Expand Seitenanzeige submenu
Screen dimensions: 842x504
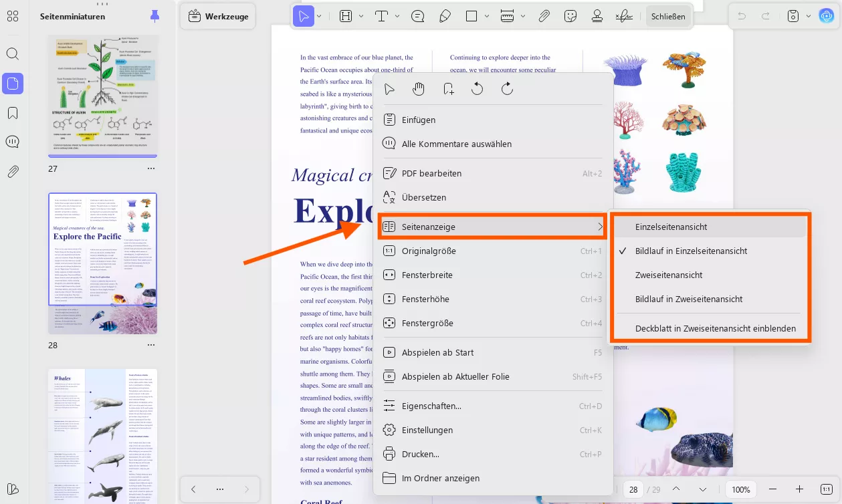(492, 227)
